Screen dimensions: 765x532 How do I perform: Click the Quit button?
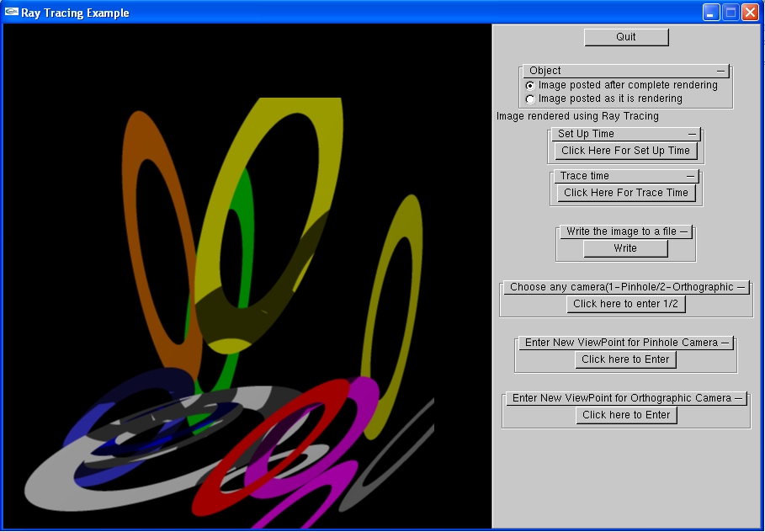tap(626, 37)
